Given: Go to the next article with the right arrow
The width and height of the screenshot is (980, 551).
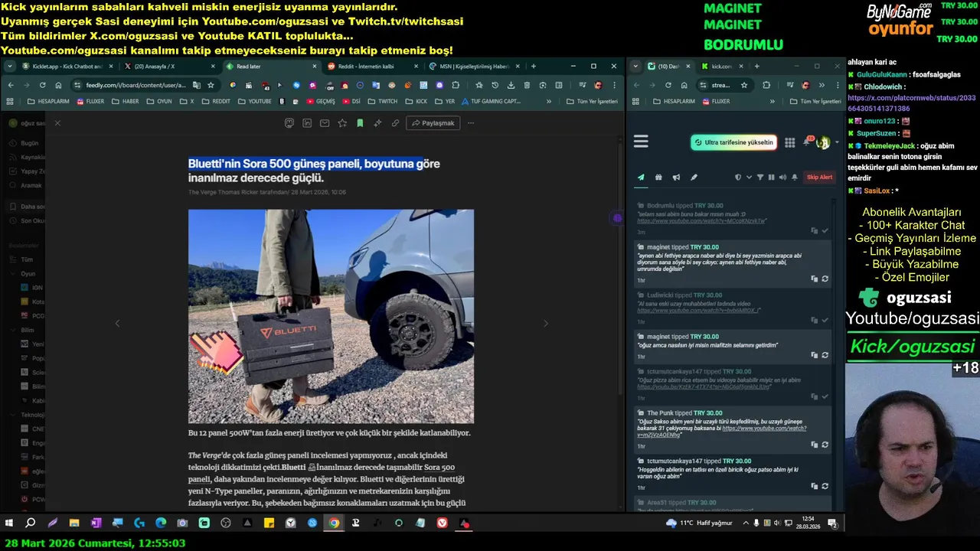Looking at the screenshot, I should tap(545, 324).
